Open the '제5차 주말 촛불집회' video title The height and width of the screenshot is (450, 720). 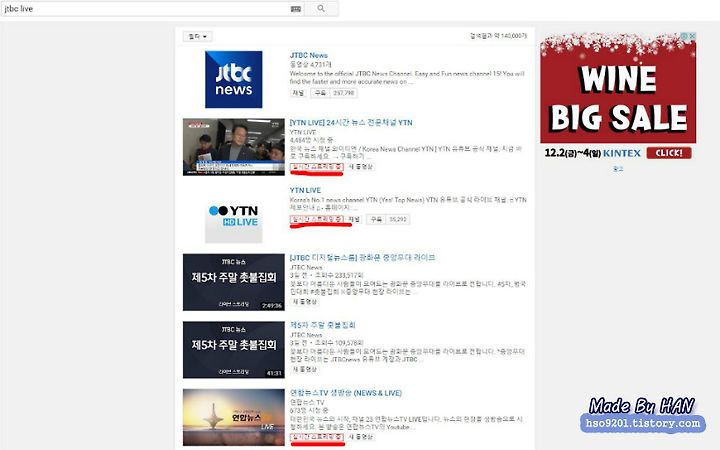323,325
